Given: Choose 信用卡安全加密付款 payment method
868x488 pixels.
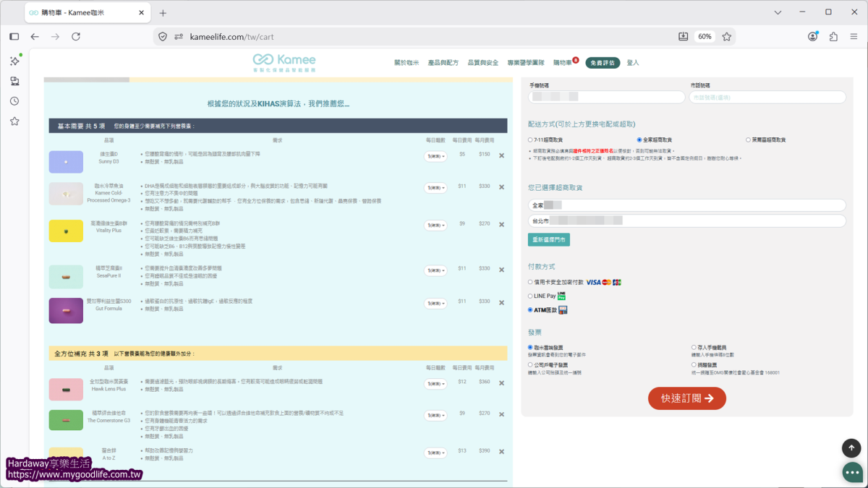Looking at the screenshot, I should [530, 282].
